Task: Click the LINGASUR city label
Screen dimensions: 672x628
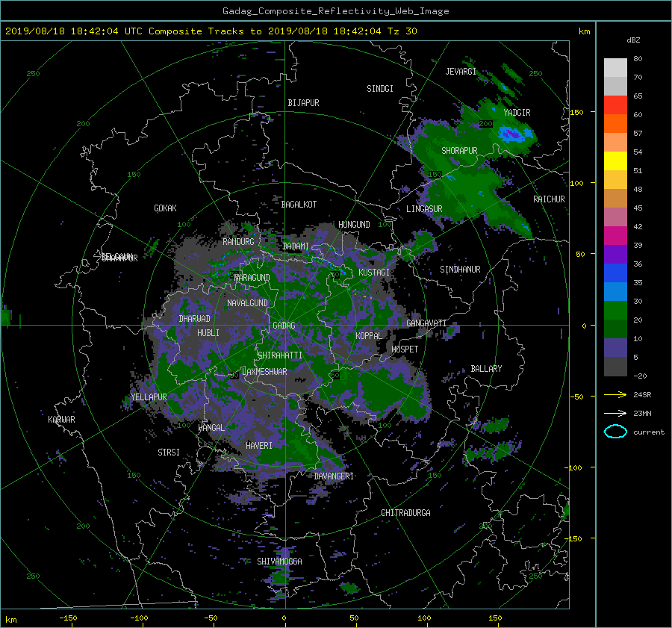Action: (424, 209)
